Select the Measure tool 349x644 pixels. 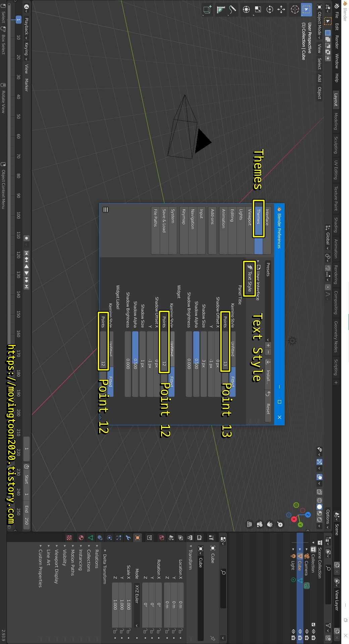221,9
